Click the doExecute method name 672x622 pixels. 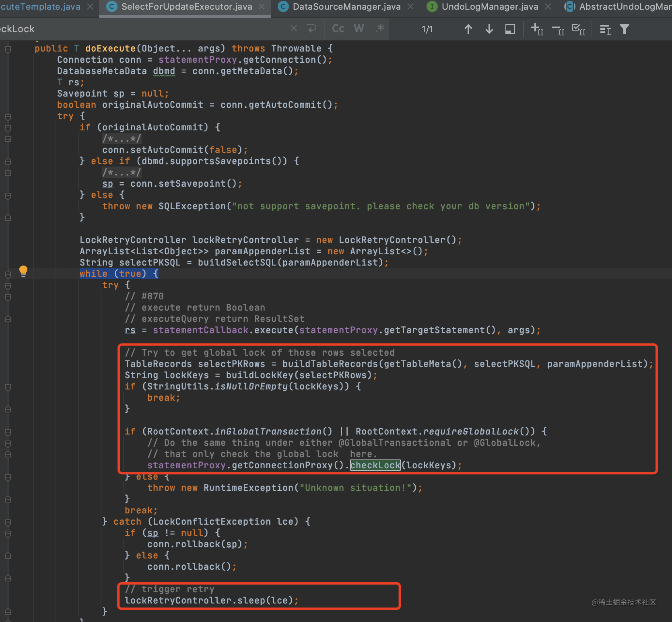tap(110, 48)
